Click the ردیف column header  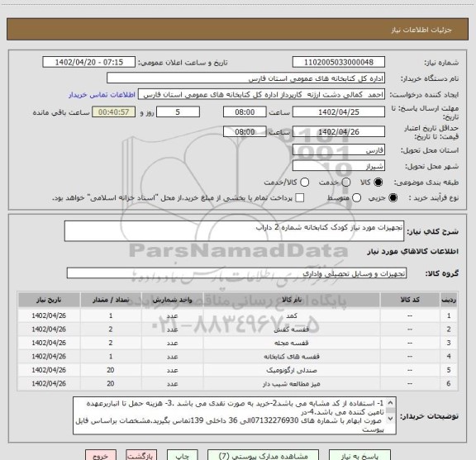tap(449, 300)
